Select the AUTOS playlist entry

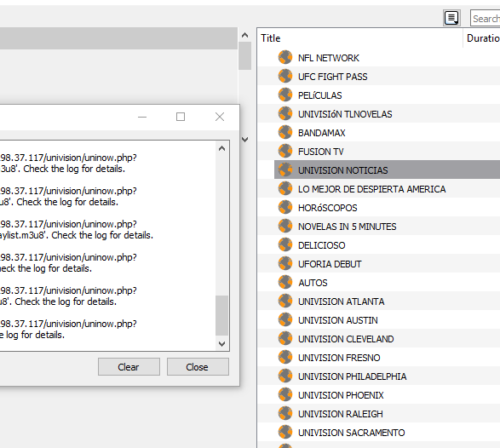313,283
